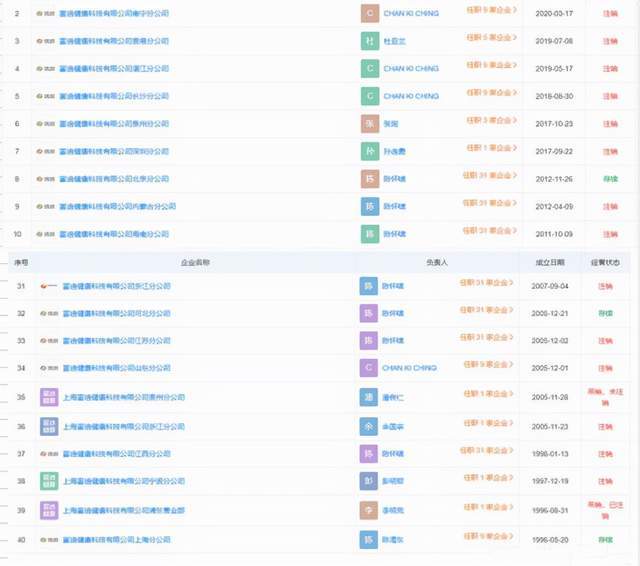Viewport: 640px width, 566px height.
Task: Click the "孙" avatar in row 7
Action: (x=370, y=151)
